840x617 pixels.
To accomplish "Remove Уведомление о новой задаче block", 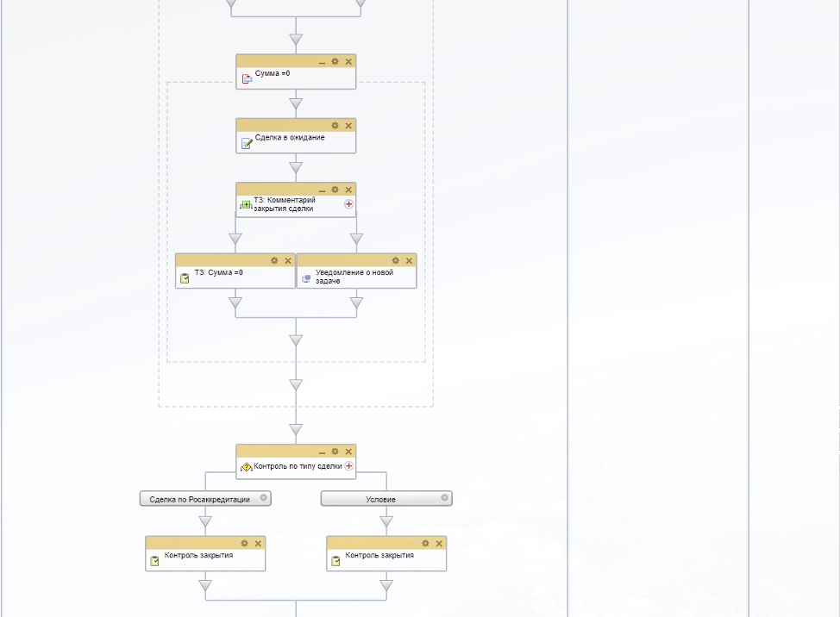I will 409,260.
